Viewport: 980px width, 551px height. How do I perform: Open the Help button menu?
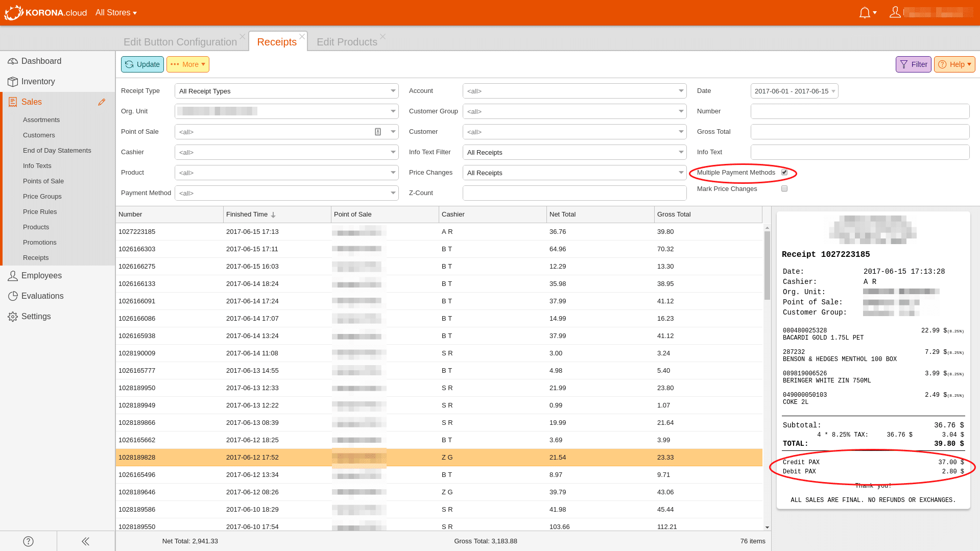[x=955, y=64]
